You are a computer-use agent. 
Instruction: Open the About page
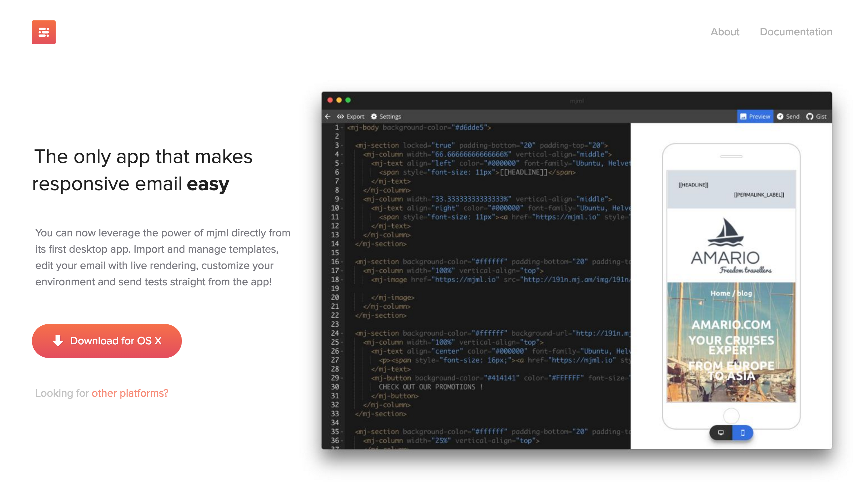pos(724,32)
